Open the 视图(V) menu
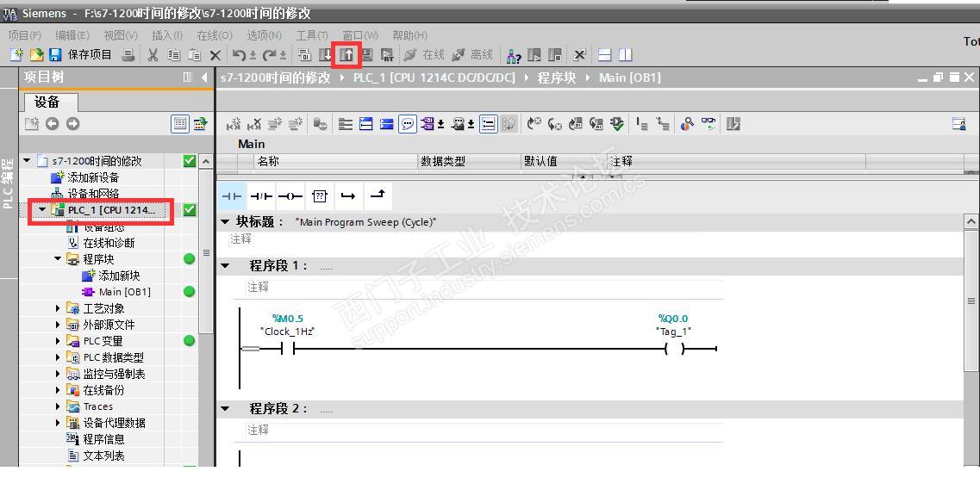The image size is (980, 496). 121,35
